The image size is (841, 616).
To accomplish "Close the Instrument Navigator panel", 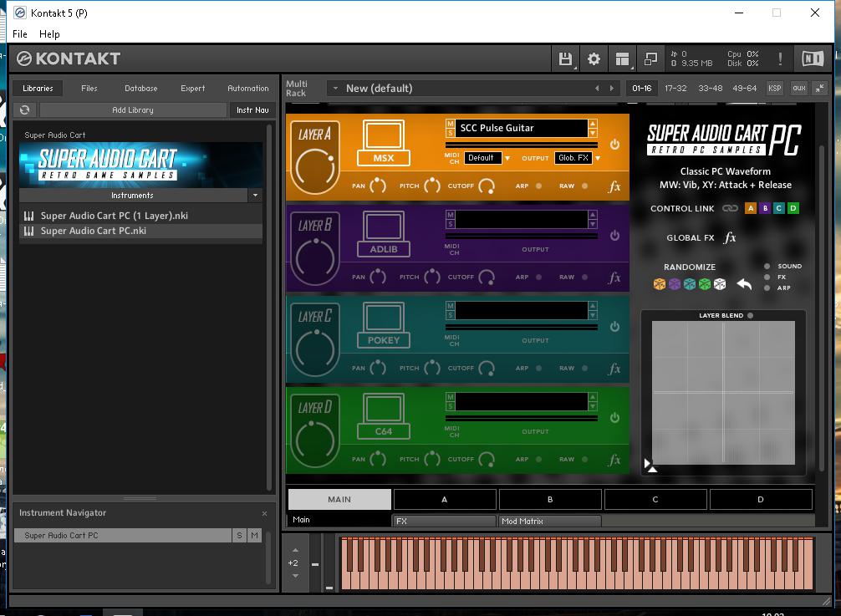I will [264, 513].
